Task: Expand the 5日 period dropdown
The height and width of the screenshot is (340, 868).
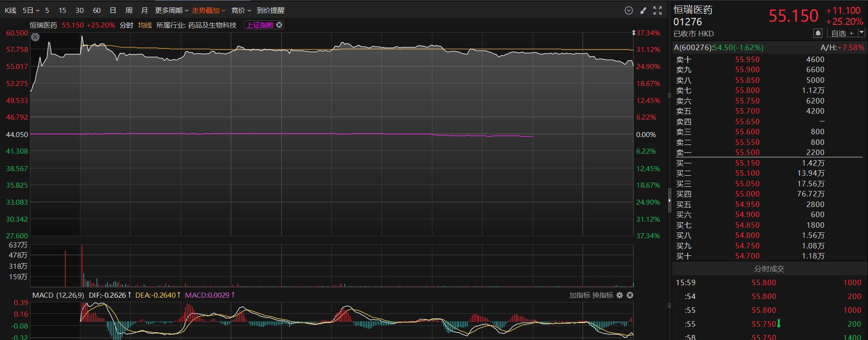Action: (31, 11)
